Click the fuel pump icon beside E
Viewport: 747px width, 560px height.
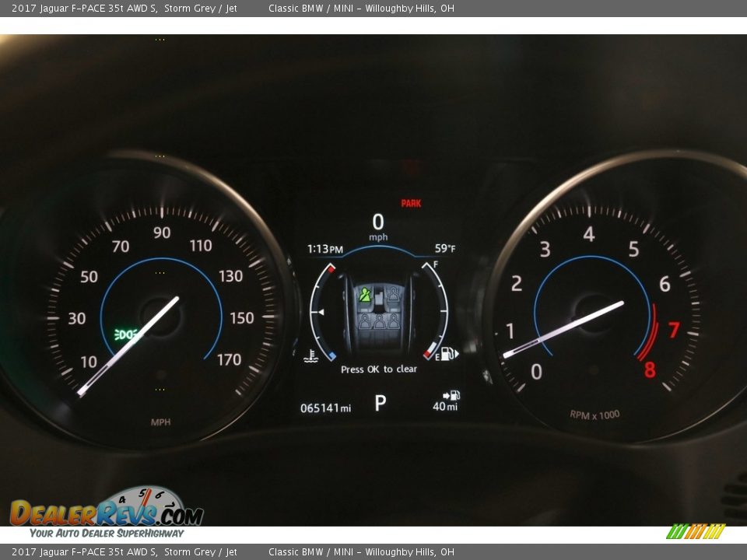[450, 354]
